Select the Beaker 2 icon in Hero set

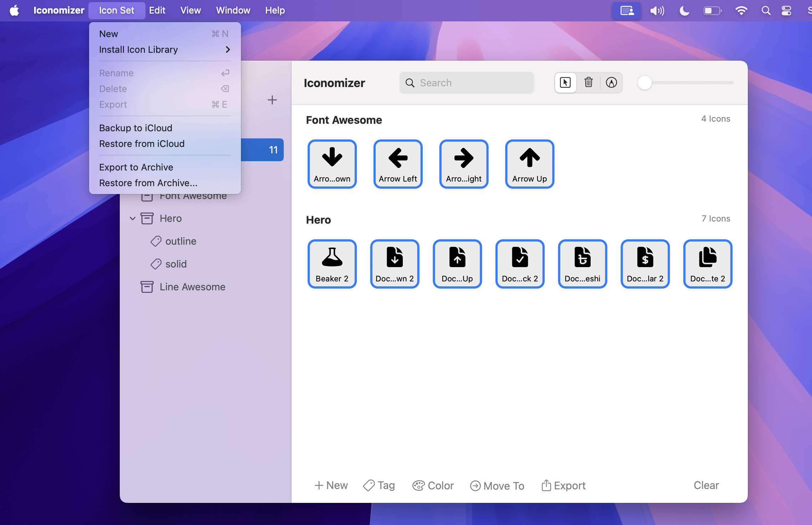pos(332,264)
